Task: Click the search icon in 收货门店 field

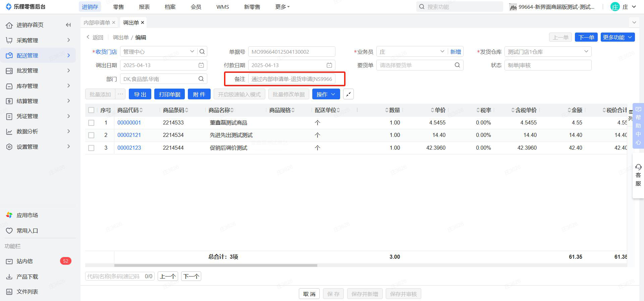Action: pyautogui.click(x=202, y=52)
